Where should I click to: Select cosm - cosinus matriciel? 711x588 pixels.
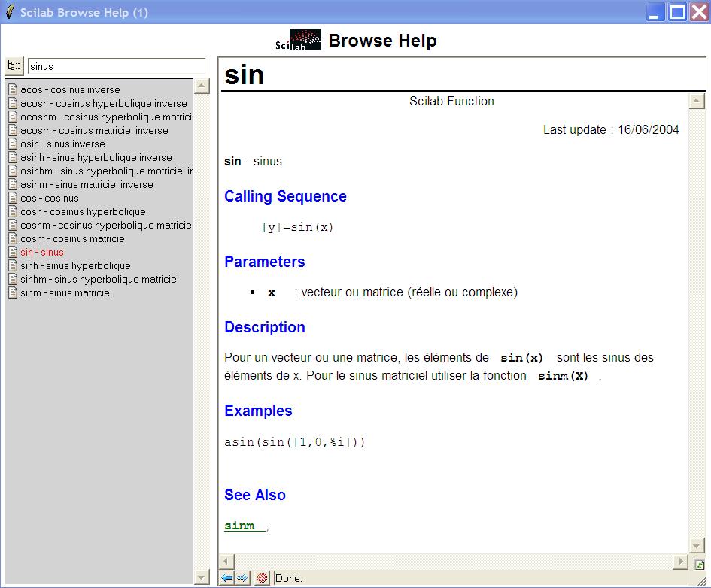(74, 238)
